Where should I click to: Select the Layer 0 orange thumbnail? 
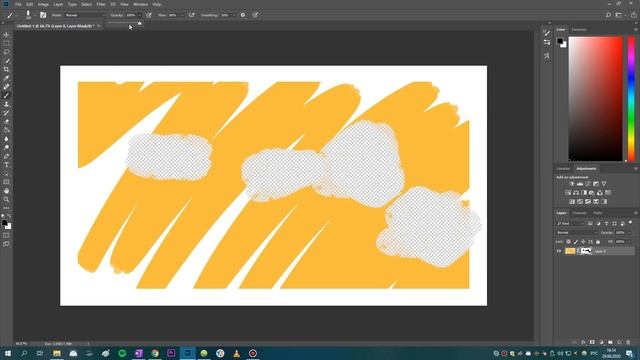click(x=570, y=251)
